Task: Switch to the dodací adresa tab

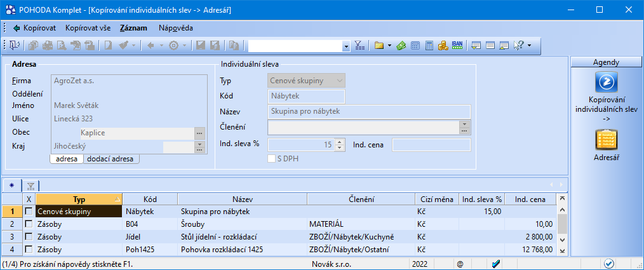Action: (111, 159)
